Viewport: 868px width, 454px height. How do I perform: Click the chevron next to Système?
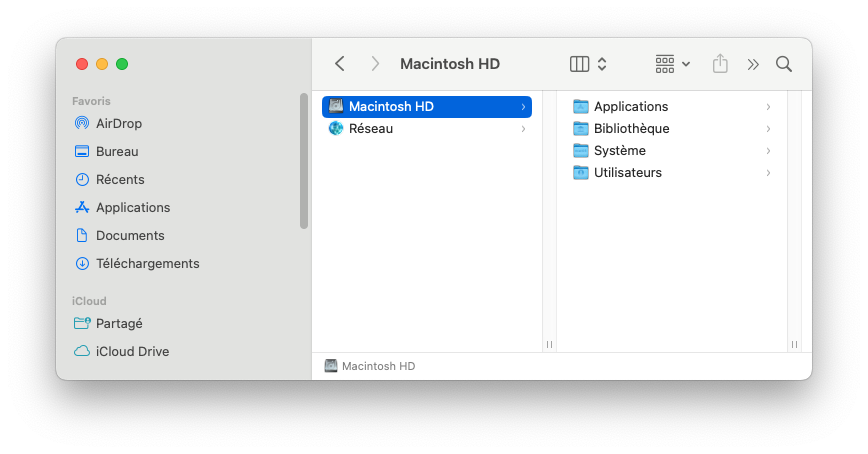point(768,151)
